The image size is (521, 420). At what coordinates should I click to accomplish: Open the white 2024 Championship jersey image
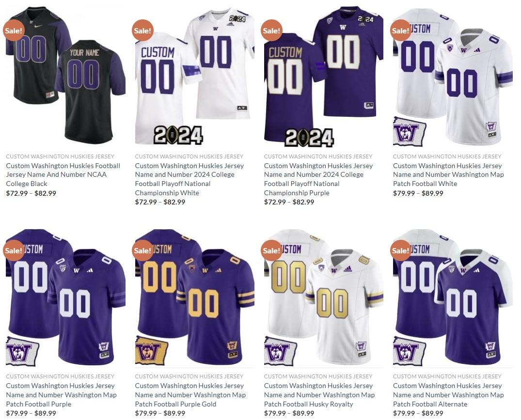(x=194, y=77)
